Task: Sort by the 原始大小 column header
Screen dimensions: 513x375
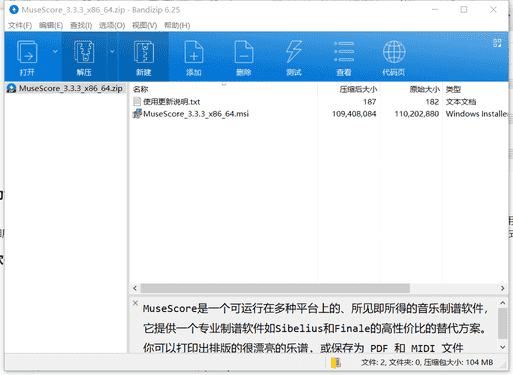Action: [424, 89]
